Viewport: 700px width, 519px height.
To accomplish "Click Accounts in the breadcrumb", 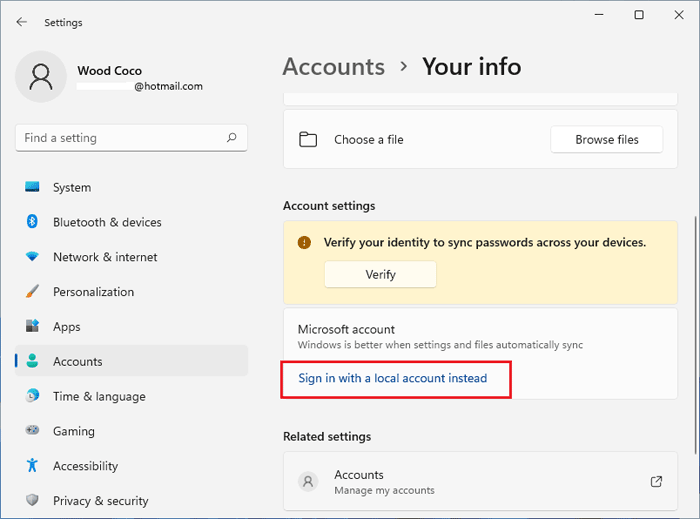I will point(333,67).
